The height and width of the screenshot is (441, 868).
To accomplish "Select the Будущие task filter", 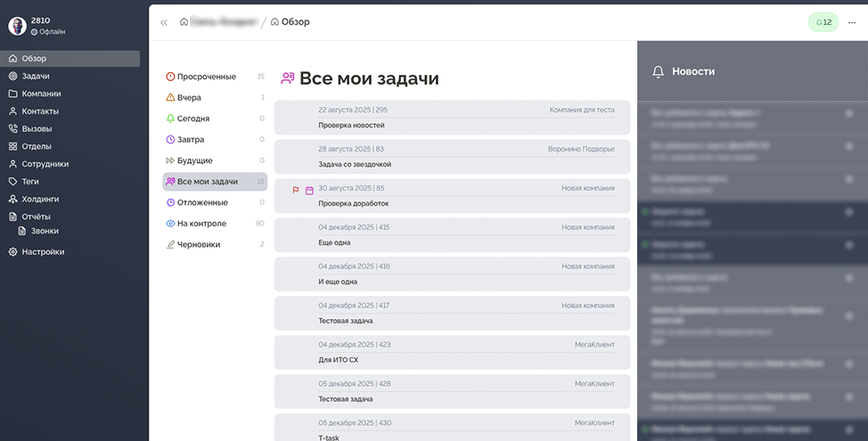I will [215, 161].
